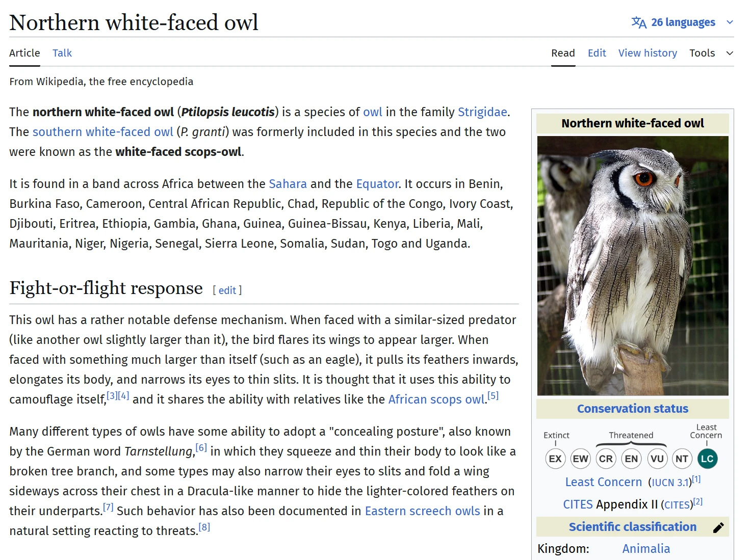Screen dimensions: 752x560
Task: Click the translate languages icon
Action: (x=639, y=22)
